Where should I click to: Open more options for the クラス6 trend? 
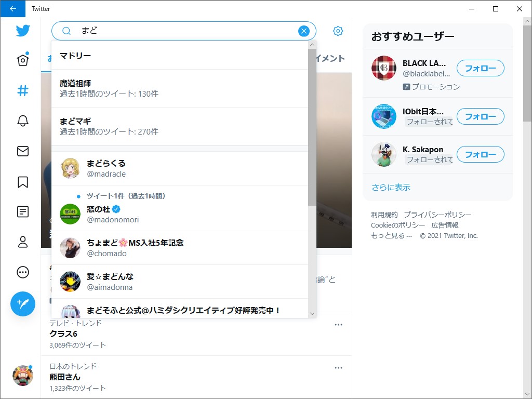[339, 324]
